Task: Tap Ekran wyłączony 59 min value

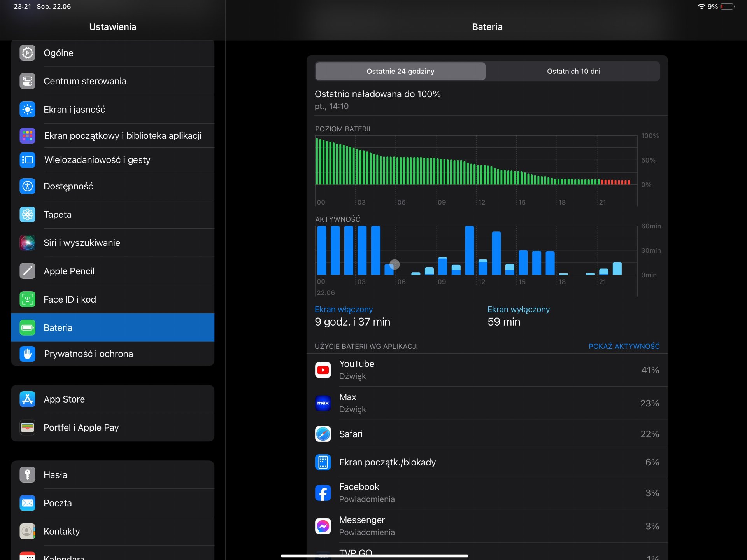Action: 504,322
